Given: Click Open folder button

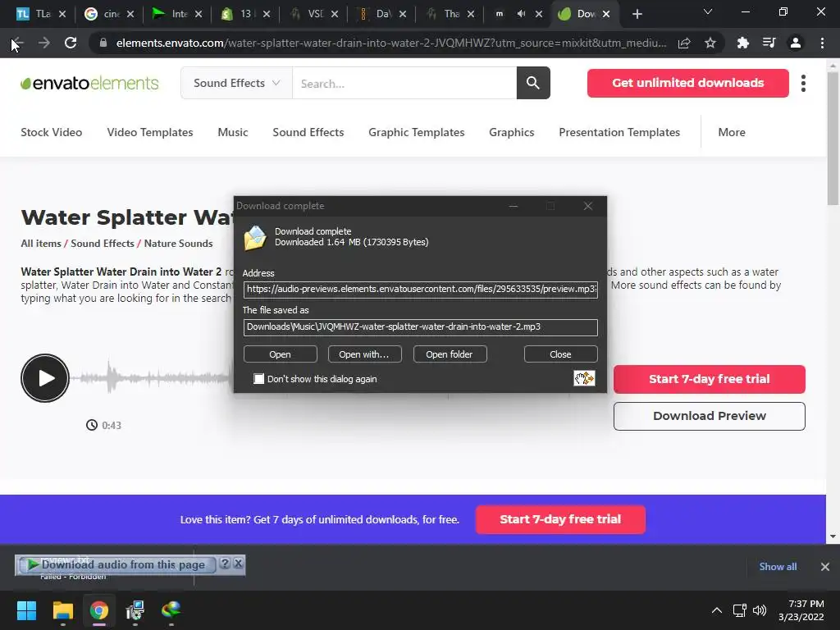Looking at the screenshot, I should coord(450,354).
